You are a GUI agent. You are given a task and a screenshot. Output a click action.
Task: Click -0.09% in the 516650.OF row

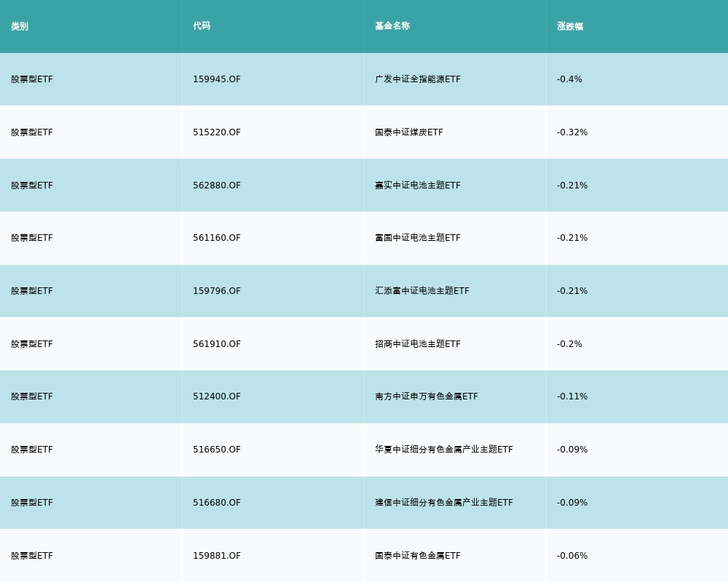point(572,450)
